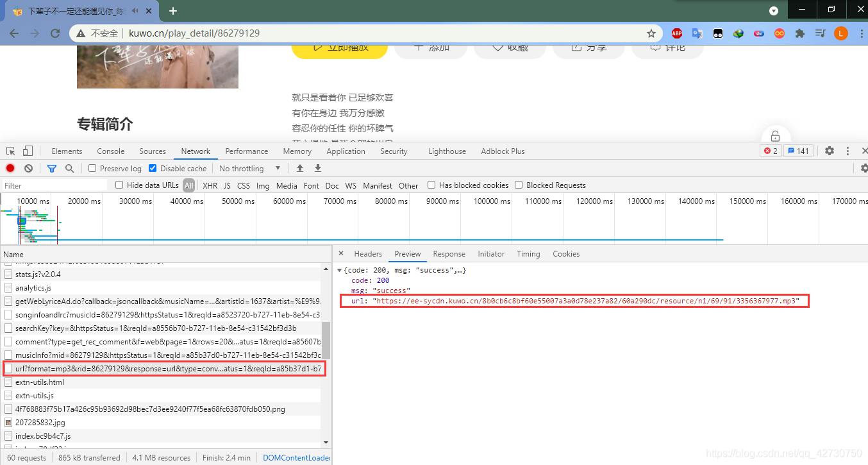Uncheck Disable cache checkbox

point(153,168)
